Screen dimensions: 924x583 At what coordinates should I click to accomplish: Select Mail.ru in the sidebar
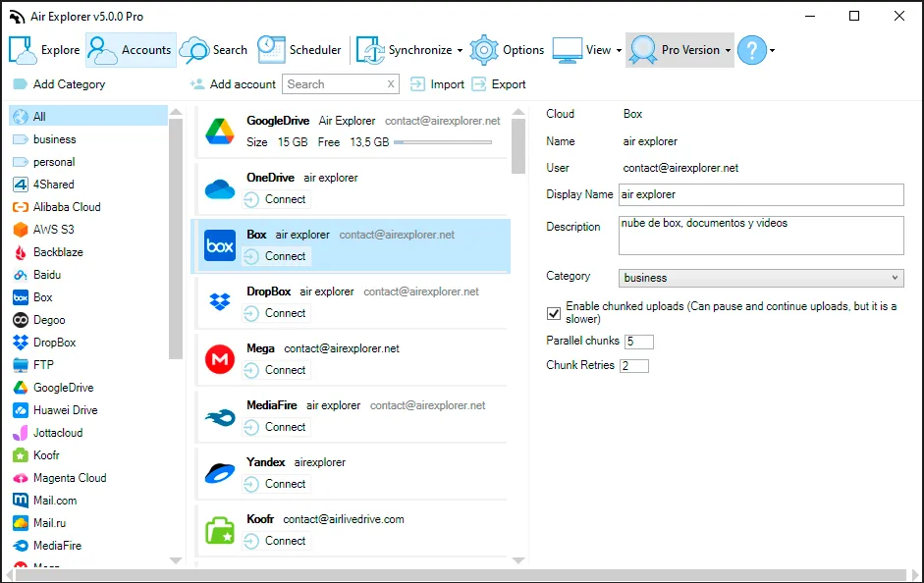click(88, 523)
